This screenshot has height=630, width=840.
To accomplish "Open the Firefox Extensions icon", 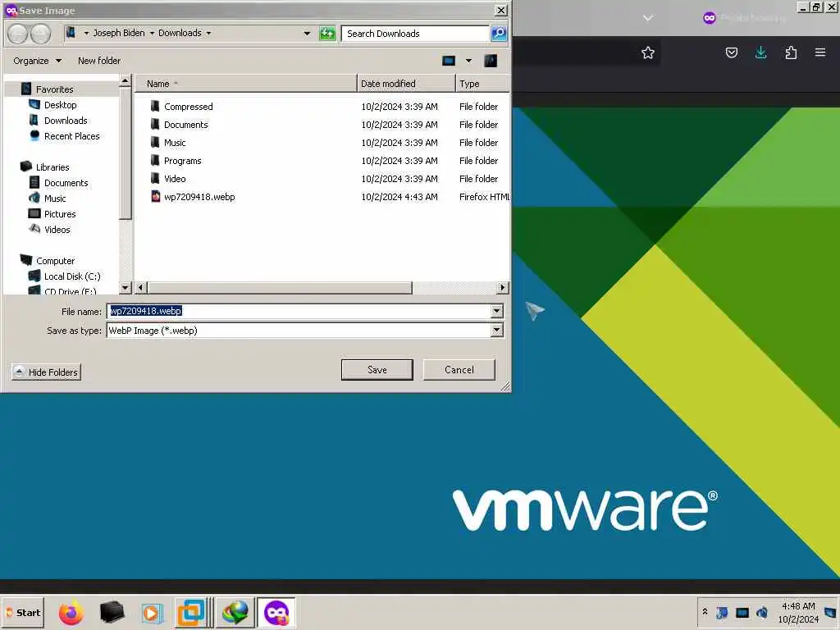I will (x=791, y=52).
